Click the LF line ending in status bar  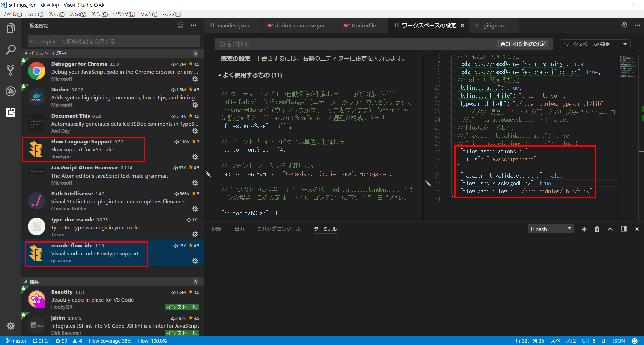pyautogui.click(x=604, y=341)
